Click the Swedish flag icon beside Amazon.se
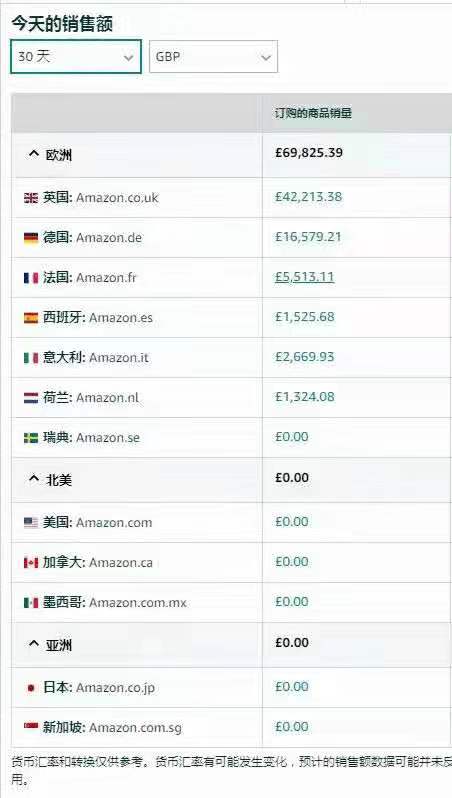452x798 pixels. tap(31, 438)
